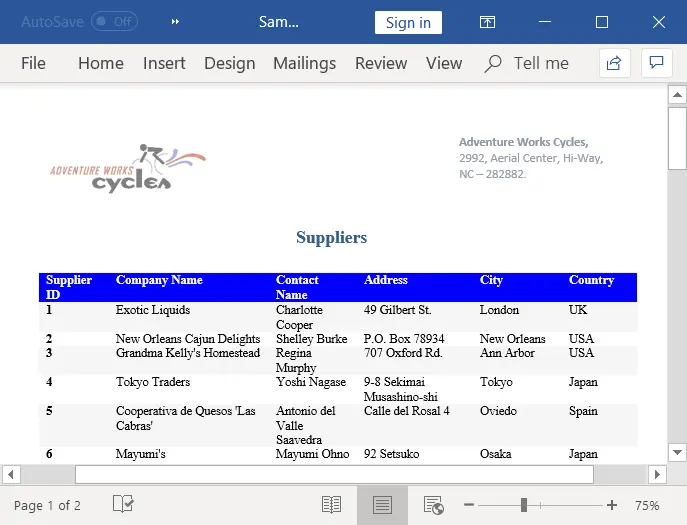Click the London city cell

coord(499,310)
